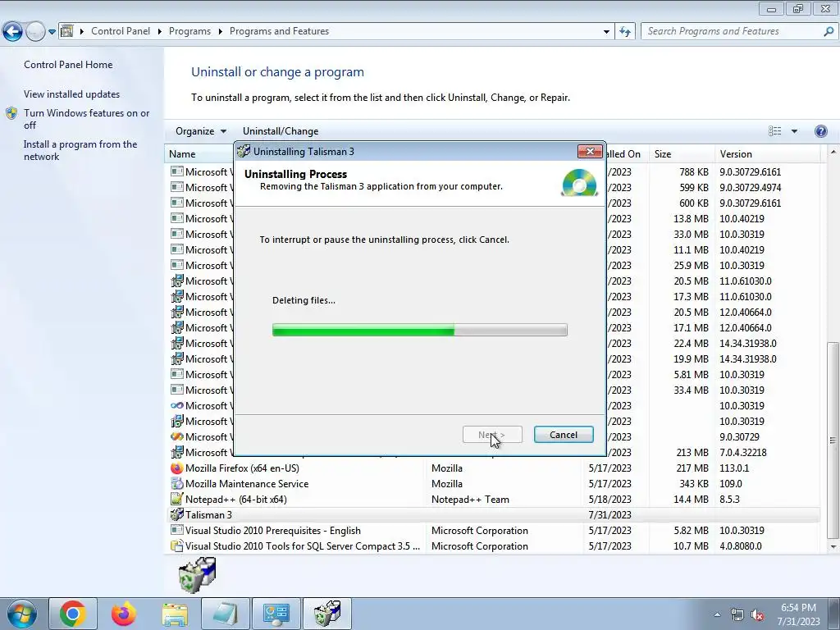The image size is (840, 630).
Task: Show hidden tray icons arrow
Action: [717, 614]
